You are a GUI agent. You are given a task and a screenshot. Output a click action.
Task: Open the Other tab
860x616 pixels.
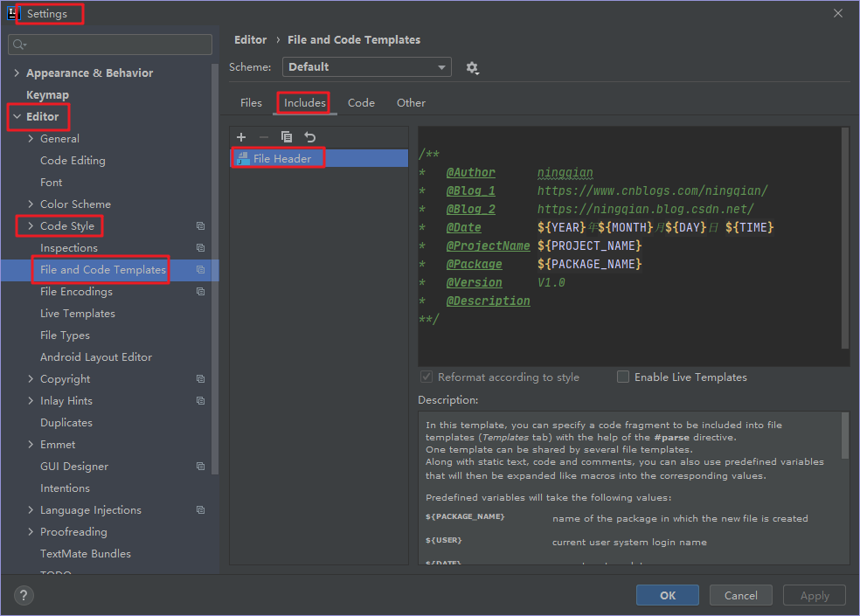(x=411, y=102)
